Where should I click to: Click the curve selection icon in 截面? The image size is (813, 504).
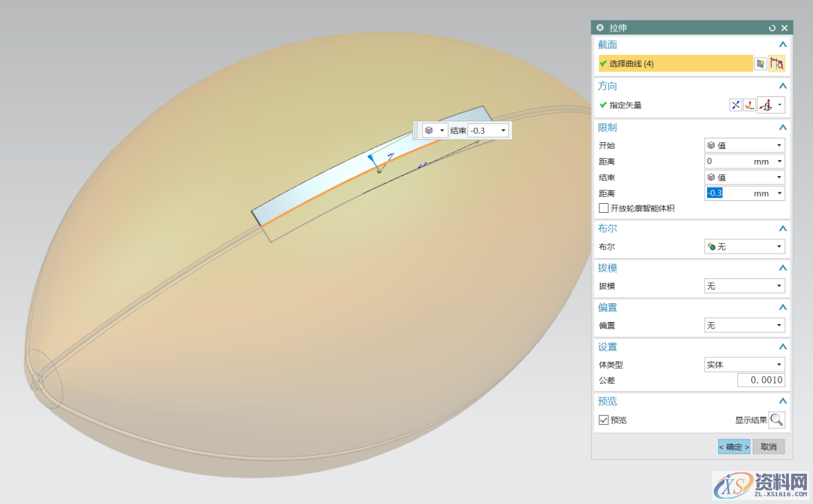[776, 64]
